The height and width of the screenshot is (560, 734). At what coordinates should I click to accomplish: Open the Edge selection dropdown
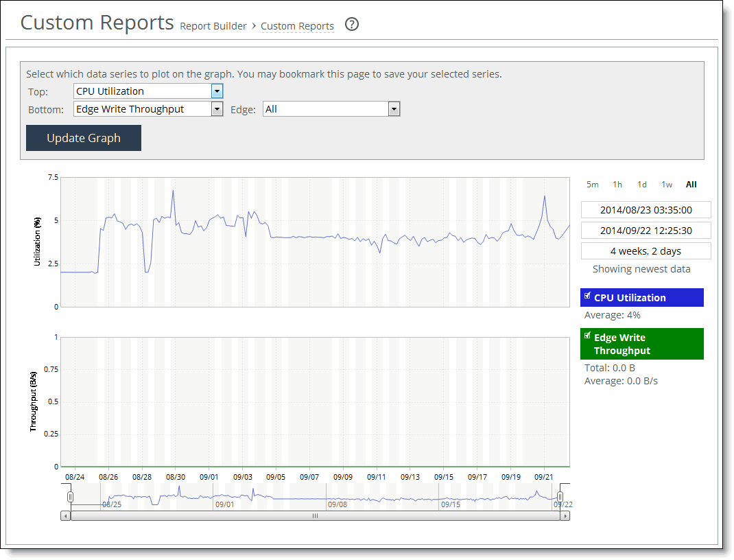(331, 109)
